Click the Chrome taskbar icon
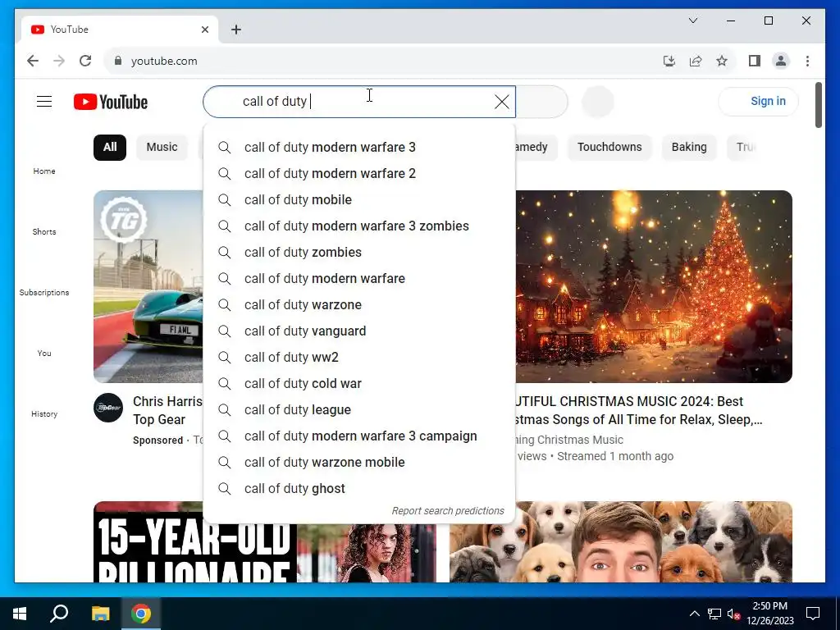This screenshot has width=840, height=630. 141,614
